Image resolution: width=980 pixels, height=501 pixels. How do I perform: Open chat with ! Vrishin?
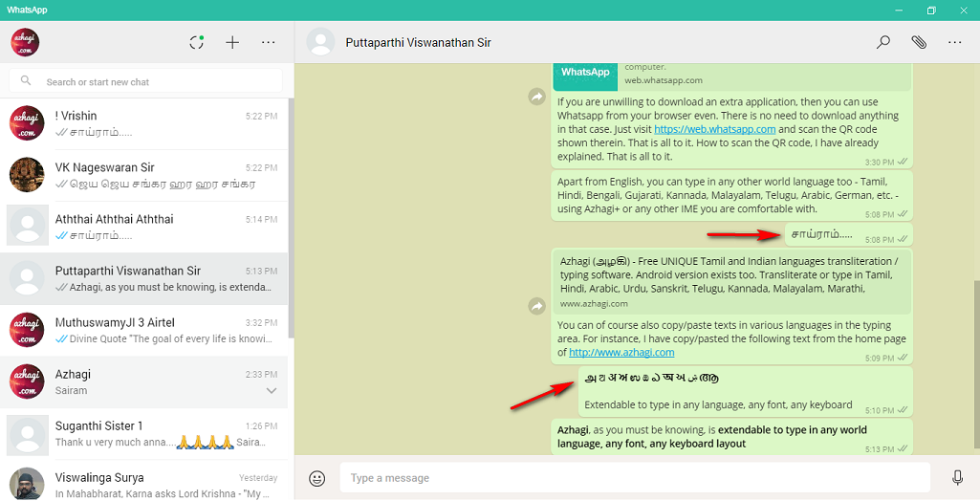pyautogui.click(x=143, y=123)
